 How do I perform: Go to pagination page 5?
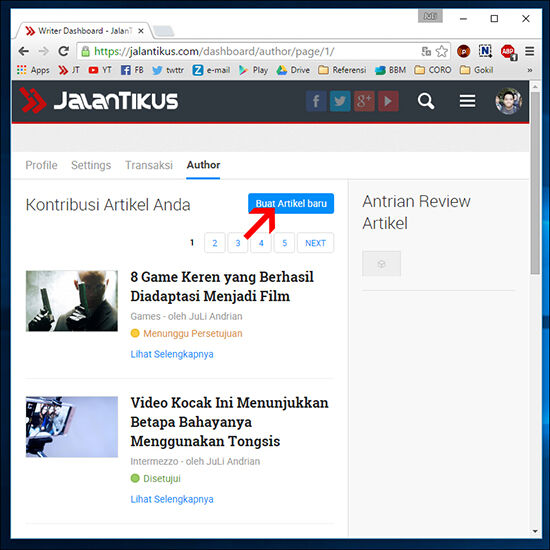click(284, 243)
